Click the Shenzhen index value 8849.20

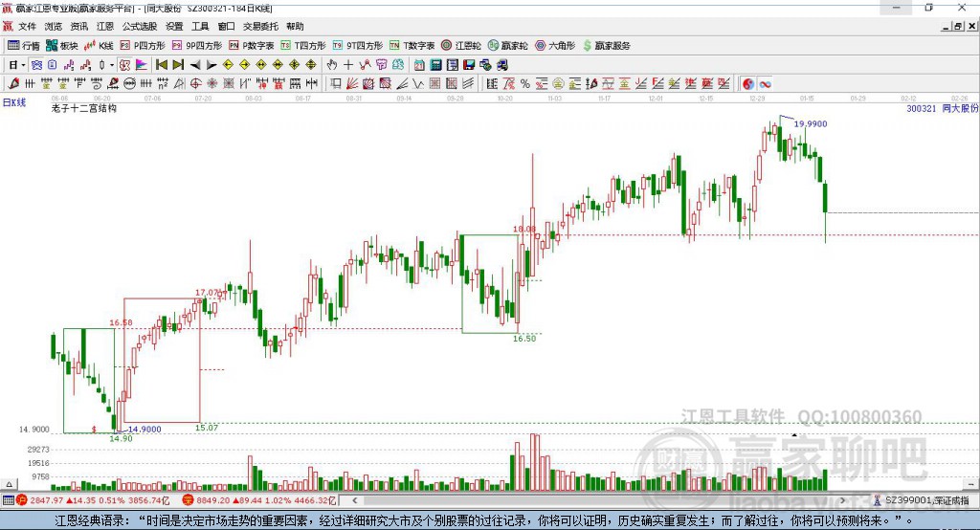213,500
